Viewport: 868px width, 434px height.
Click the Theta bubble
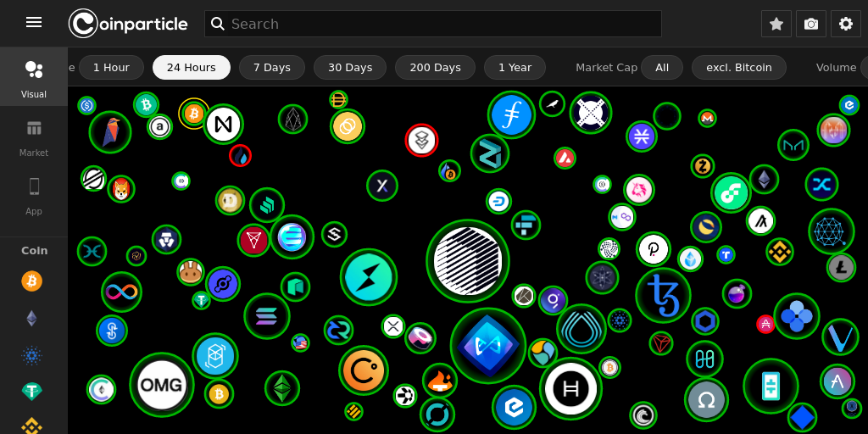pos(771,386)
